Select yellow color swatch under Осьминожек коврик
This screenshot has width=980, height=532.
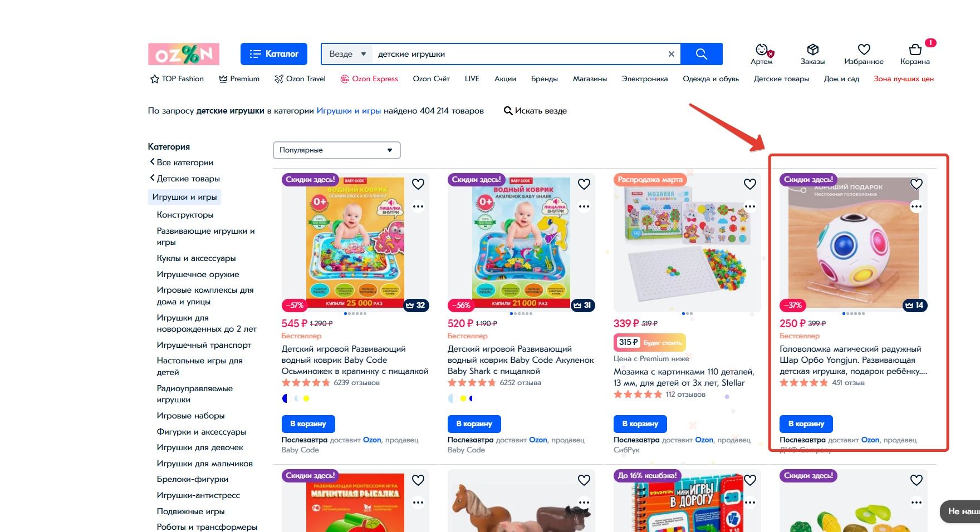point(306,398)
